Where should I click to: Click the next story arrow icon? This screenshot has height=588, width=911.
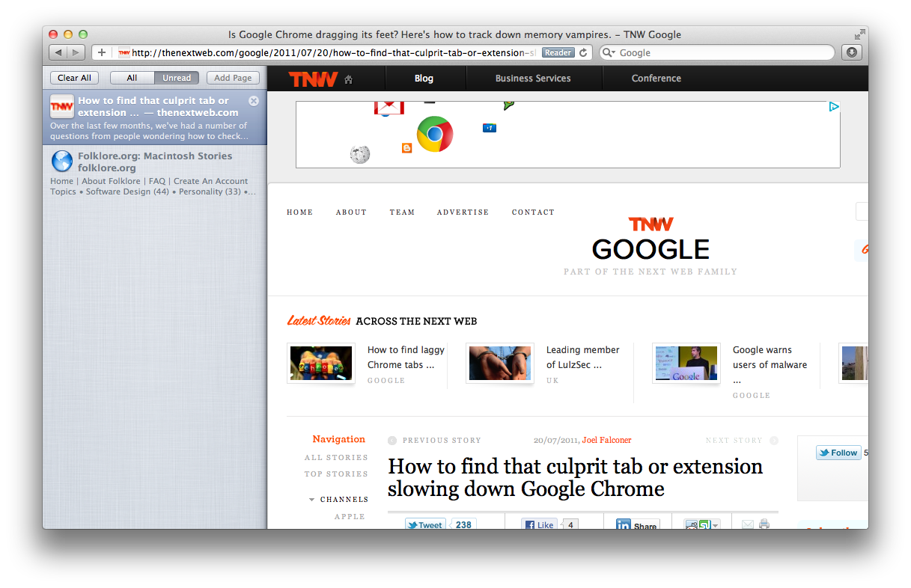coord(774,441)
